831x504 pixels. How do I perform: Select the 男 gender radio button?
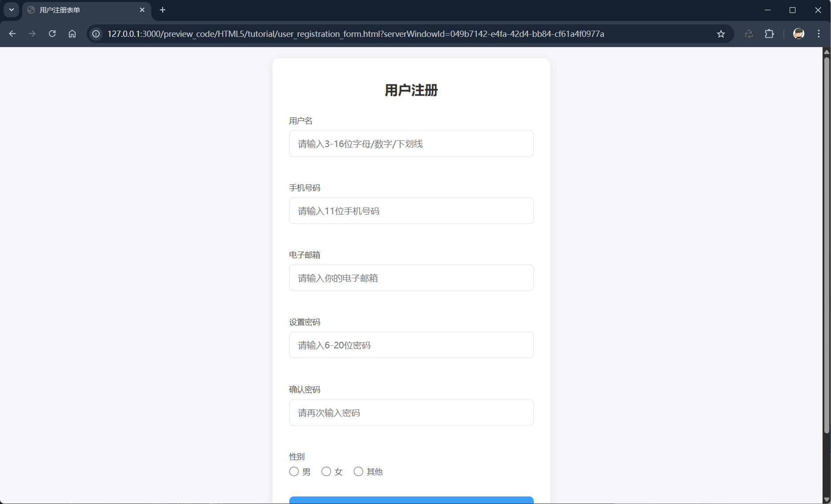pyautogui.click(x=294, y=472)
